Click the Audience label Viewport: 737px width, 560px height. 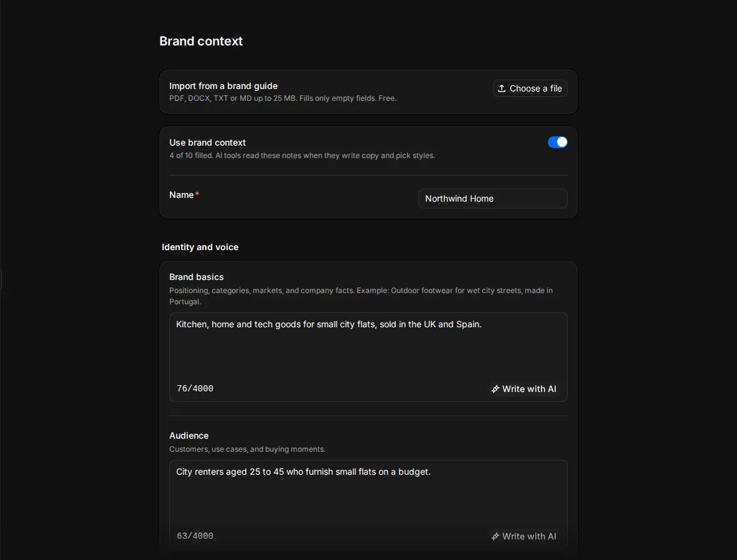coord(189,436)
